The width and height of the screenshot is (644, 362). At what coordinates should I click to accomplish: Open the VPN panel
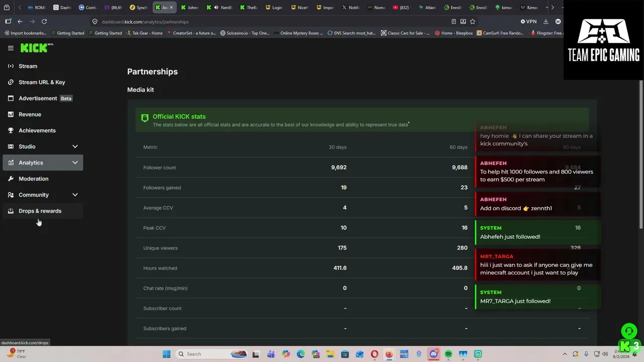529,22
